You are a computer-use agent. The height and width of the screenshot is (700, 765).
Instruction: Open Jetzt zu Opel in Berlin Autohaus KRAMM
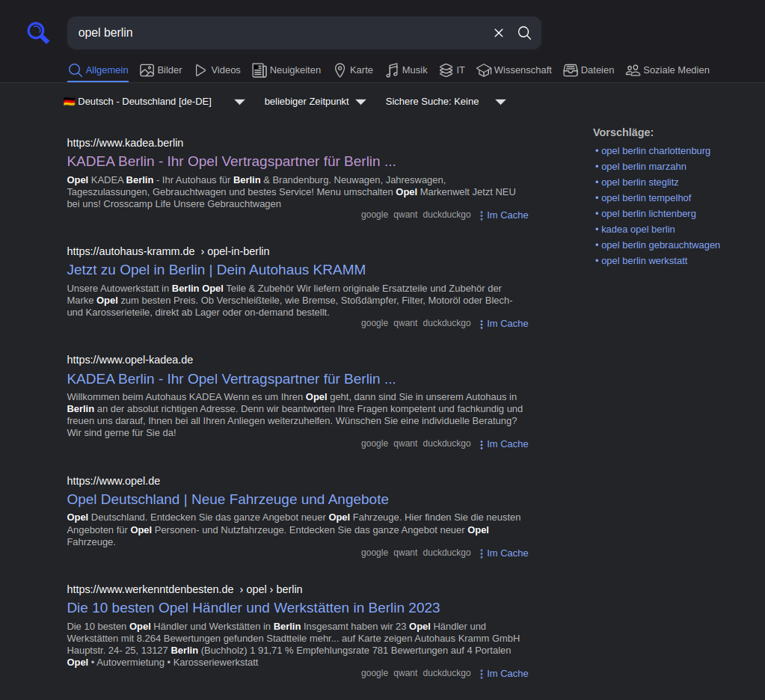[216, 270]
